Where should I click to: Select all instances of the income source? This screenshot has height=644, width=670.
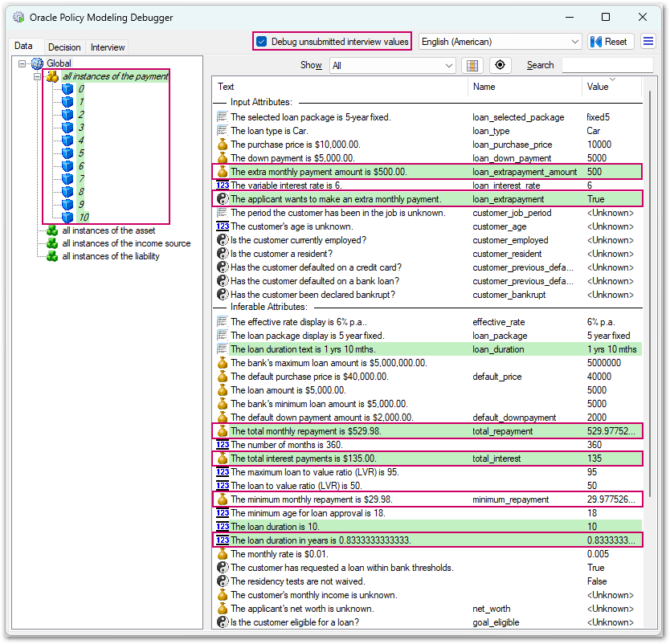coord(126,243)
